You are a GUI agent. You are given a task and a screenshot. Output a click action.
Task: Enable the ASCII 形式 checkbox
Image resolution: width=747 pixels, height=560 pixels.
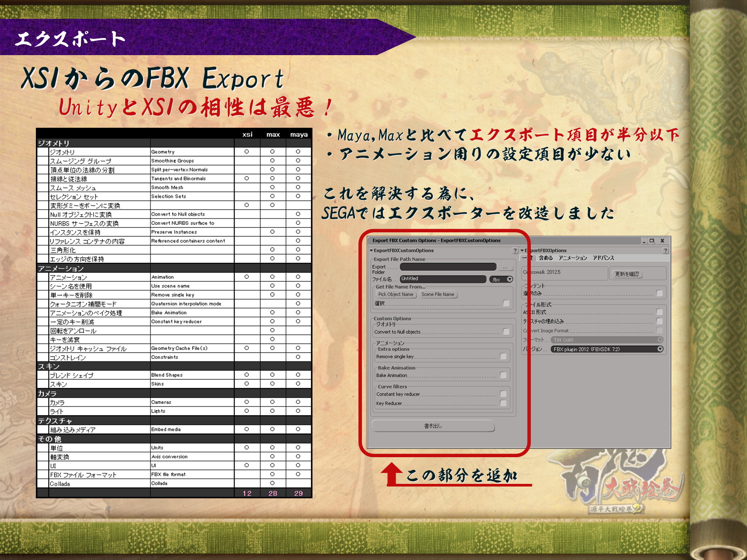pos(659,312)
